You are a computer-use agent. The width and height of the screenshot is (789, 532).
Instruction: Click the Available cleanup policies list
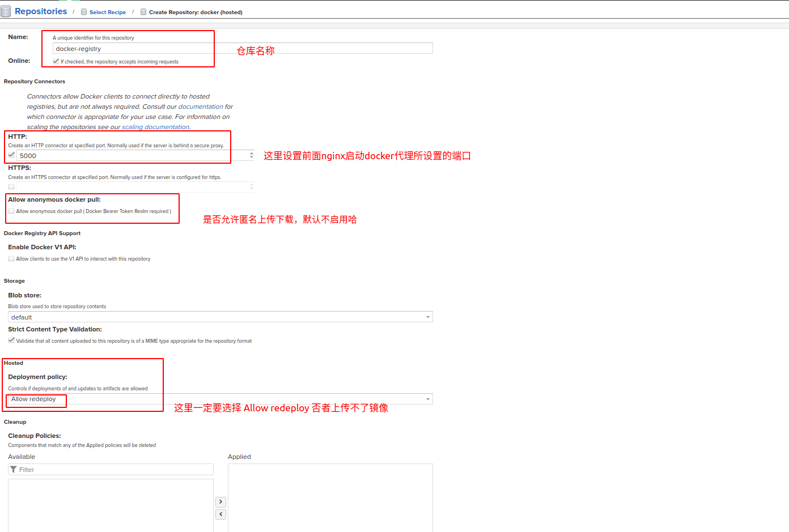(x=111, y=505)
